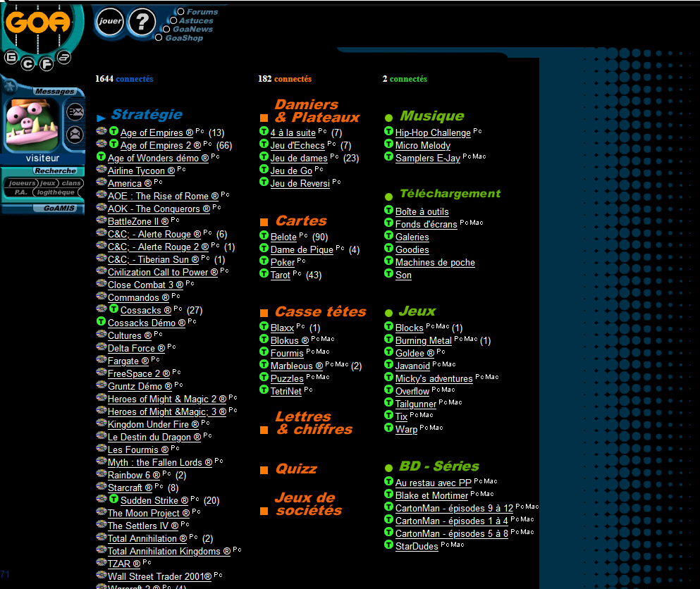Click green T icon beside Jeu d'Echecs
This screenshot has width=700, height=589.
264,144
